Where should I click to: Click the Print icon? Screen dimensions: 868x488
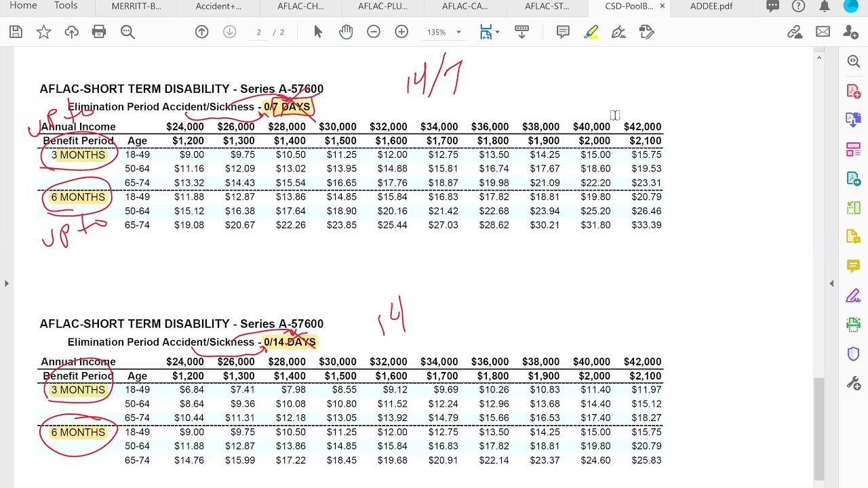point(99,32)
